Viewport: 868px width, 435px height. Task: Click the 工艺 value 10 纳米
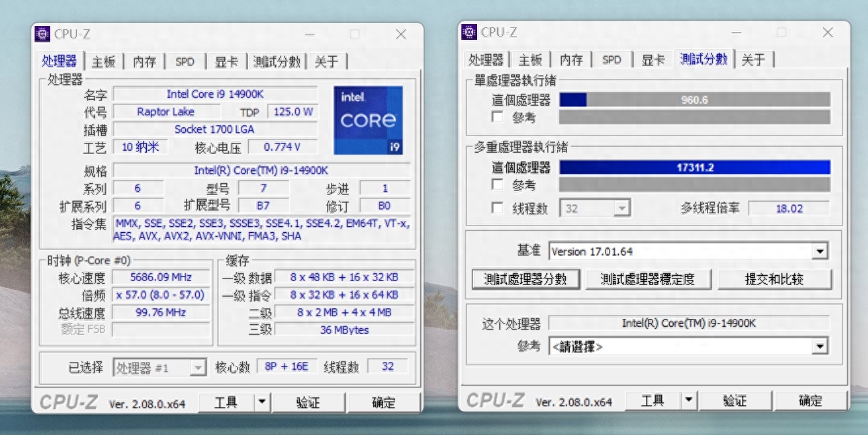point(140,147)
